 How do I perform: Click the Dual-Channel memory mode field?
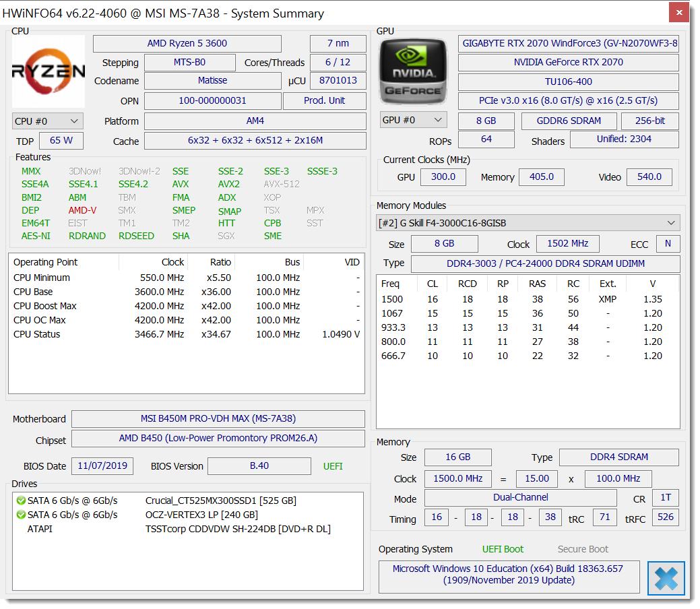point(521,498)
